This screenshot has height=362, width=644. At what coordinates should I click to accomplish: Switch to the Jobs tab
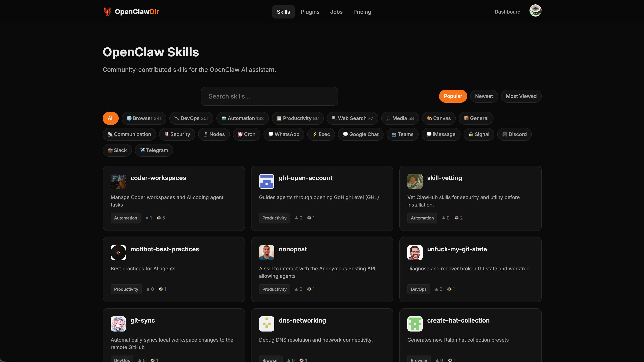pyautogui.click(x=336, y=12)
